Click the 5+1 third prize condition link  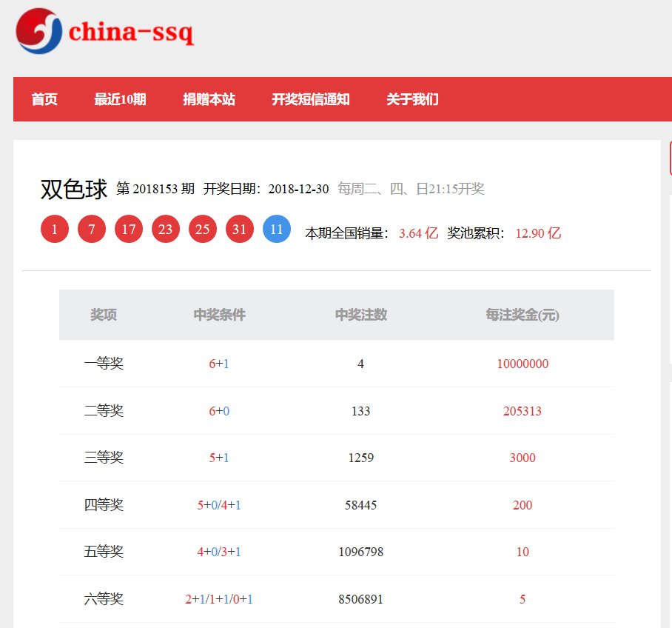coord(218,458)
